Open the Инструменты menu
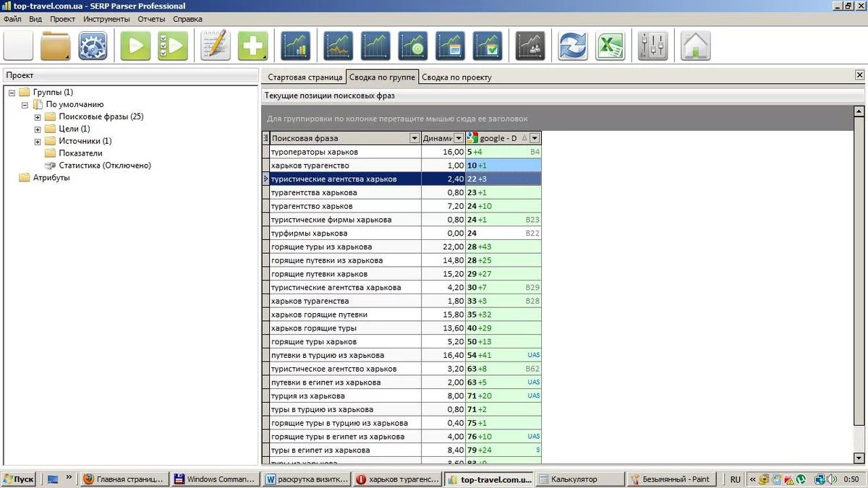868x488 pixels. [106, 19]
